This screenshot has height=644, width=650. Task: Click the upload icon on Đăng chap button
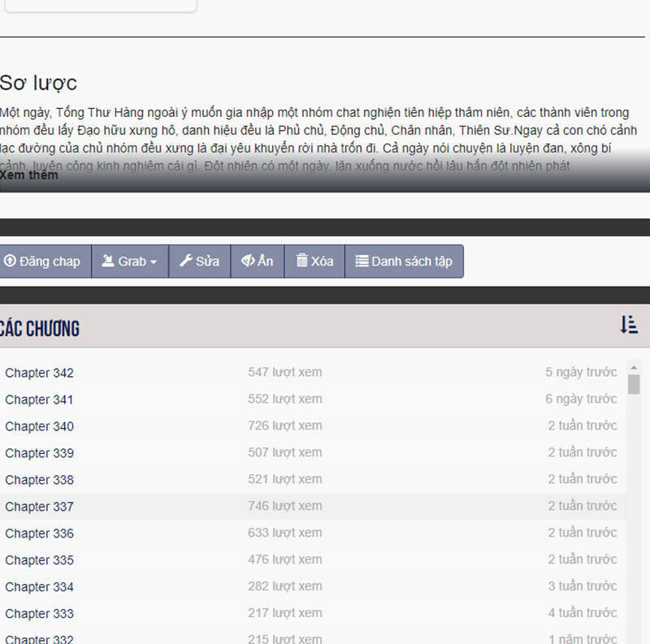pos(11,261)
